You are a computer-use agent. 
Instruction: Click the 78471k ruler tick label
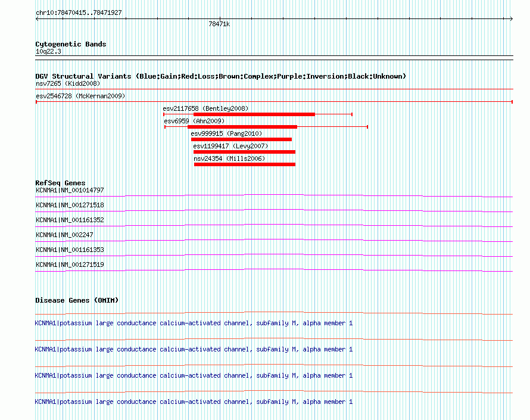pyautogui.click(x=219, y=24)
